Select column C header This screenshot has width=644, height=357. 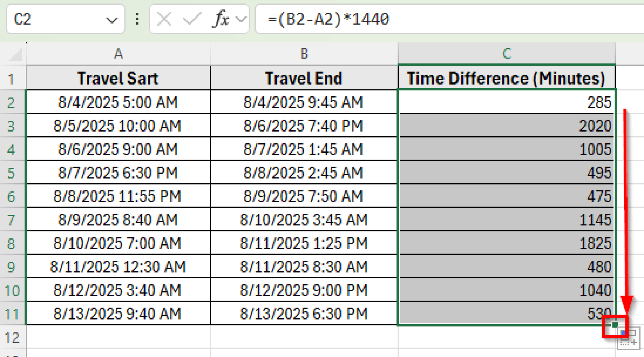506,54
